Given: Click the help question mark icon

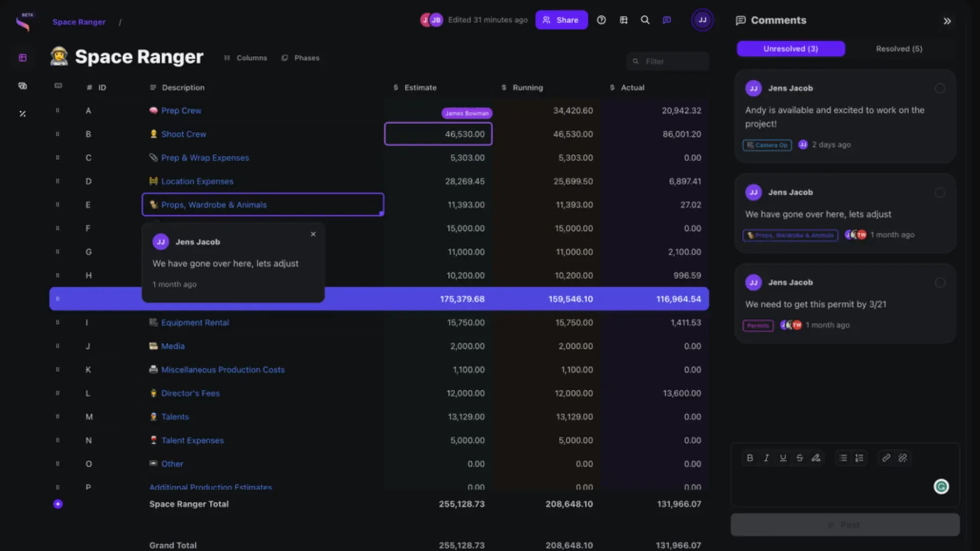Looking at the screenshot, I should point(601,20).
